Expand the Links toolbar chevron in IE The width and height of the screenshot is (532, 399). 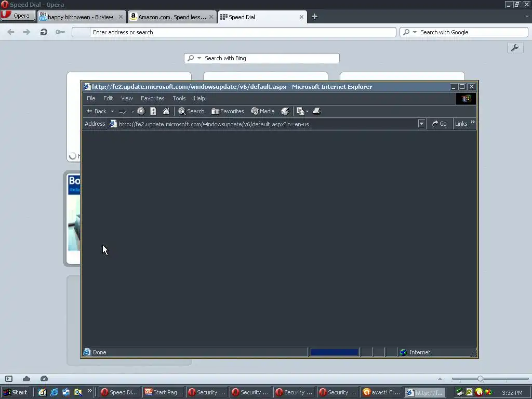tap(473, 122)
